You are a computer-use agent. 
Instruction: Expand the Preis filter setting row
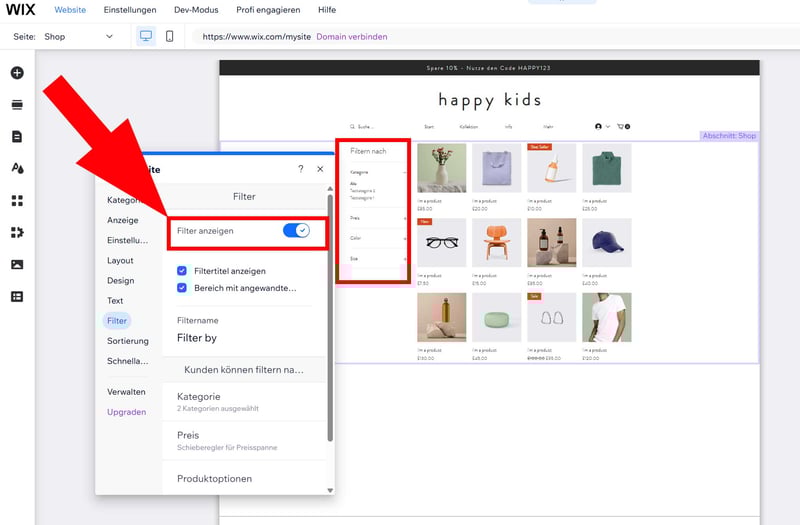244,440
